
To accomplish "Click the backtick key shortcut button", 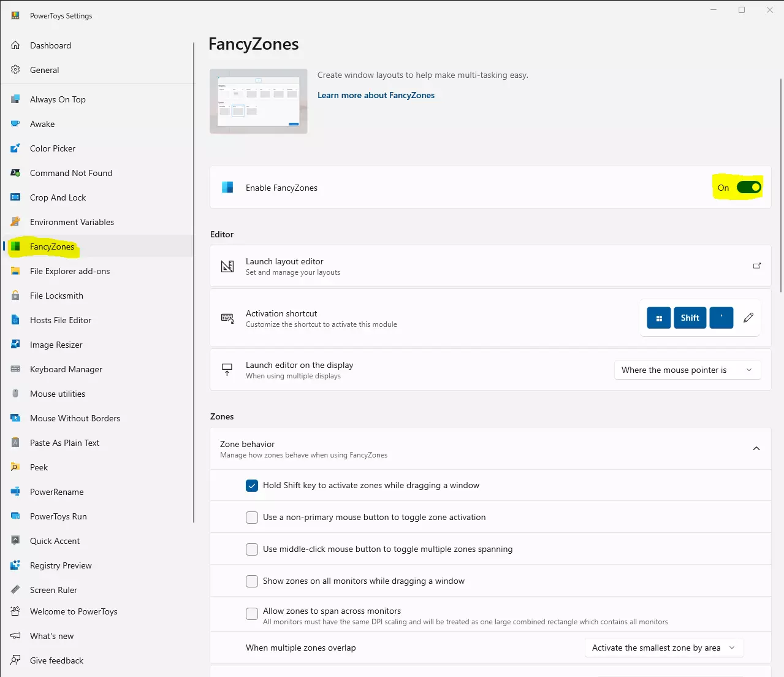I will (x=721, y=318).
